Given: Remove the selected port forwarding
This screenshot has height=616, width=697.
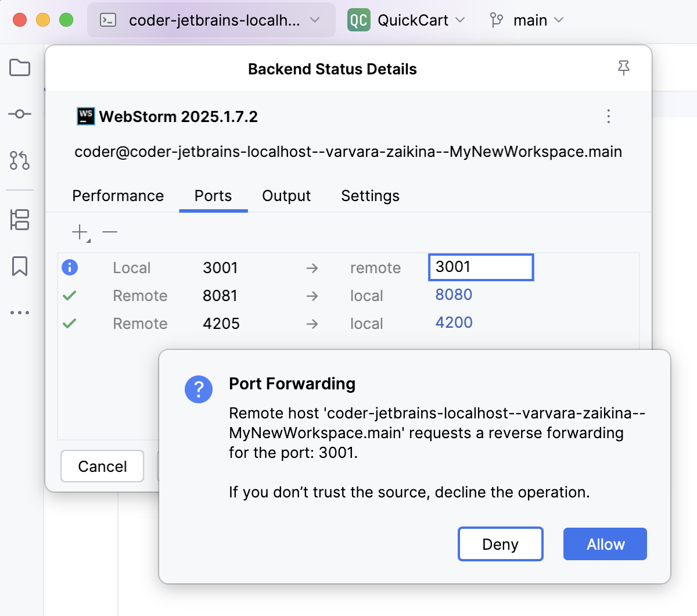Looking at the screenshot, I should (110, 232).
